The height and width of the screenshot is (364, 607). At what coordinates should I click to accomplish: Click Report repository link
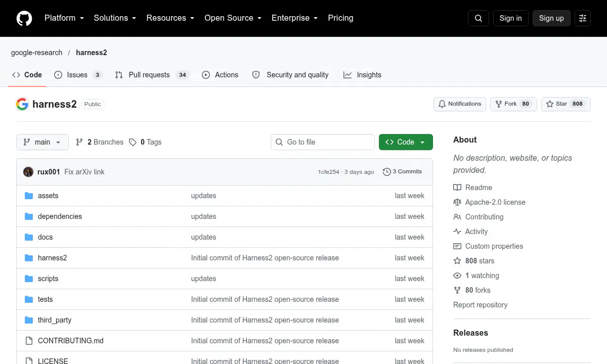[480, 305]
